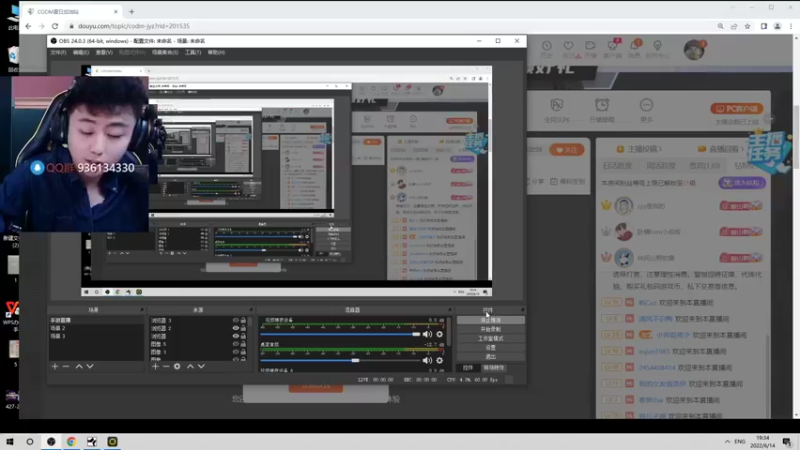Bookmark this page with the star icon
This screenshot has width=800, height=450.
pos(747,26)
